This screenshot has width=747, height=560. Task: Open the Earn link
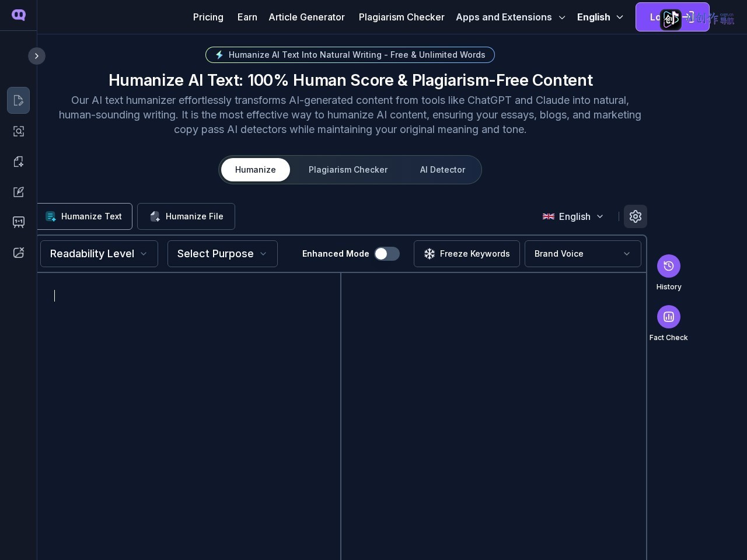click(x=247, y=17)
